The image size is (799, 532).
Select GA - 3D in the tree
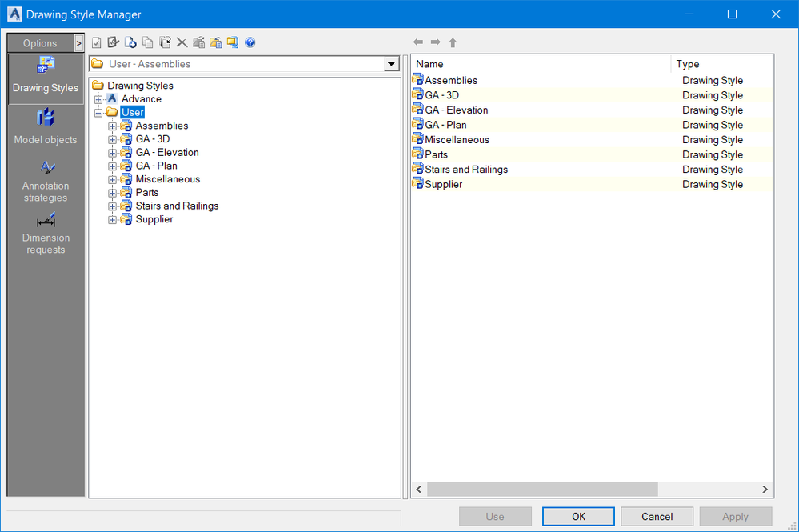coord(152,139)
